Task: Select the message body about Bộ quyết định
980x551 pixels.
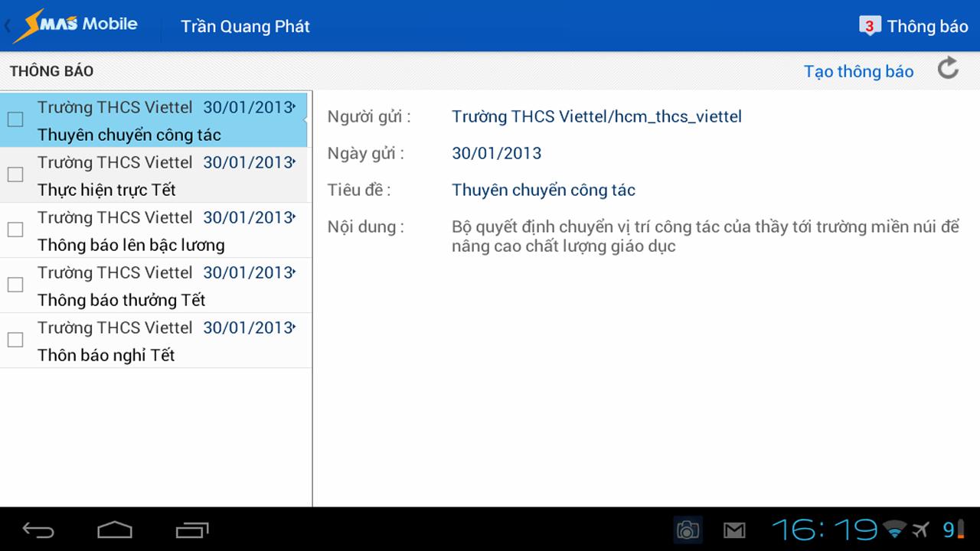Action: point(705,236)
